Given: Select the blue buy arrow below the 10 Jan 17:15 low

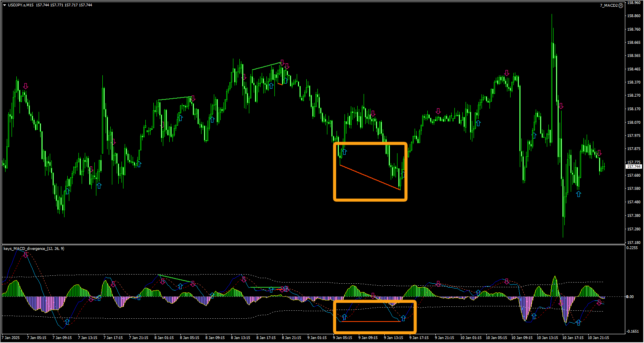Looking at the screenshot, I should coord(578,194).
